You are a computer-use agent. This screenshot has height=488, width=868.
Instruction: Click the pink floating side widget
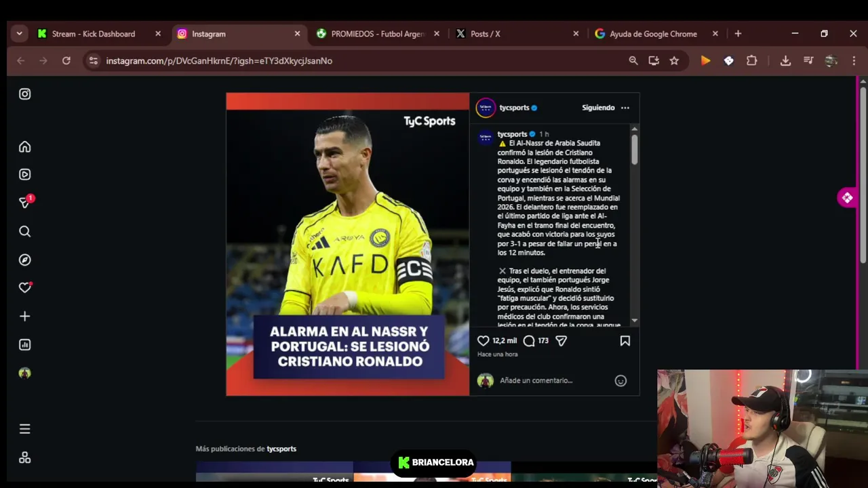pos(847,198)
